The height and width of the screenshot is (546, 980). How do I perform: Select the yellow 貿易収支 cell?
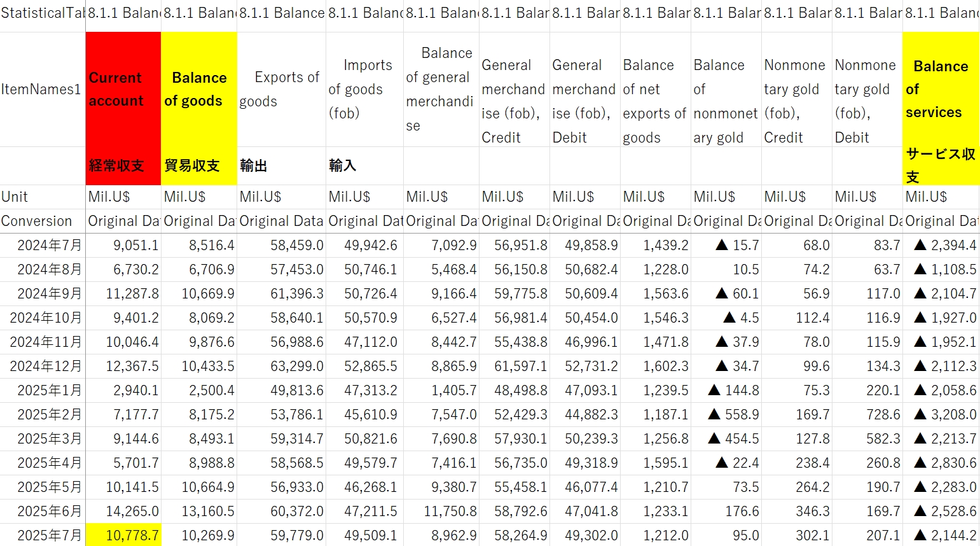[198, 166]
